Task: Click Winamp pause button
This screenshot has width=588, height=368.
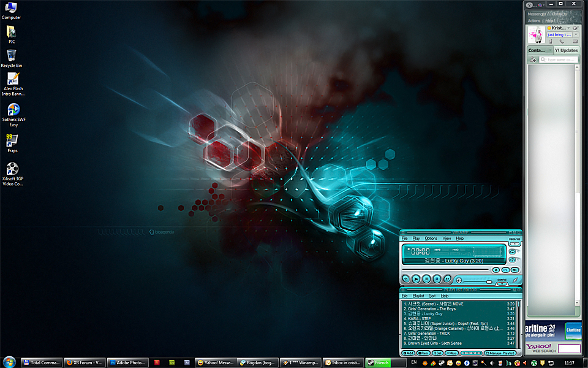Action: point(426,279)
